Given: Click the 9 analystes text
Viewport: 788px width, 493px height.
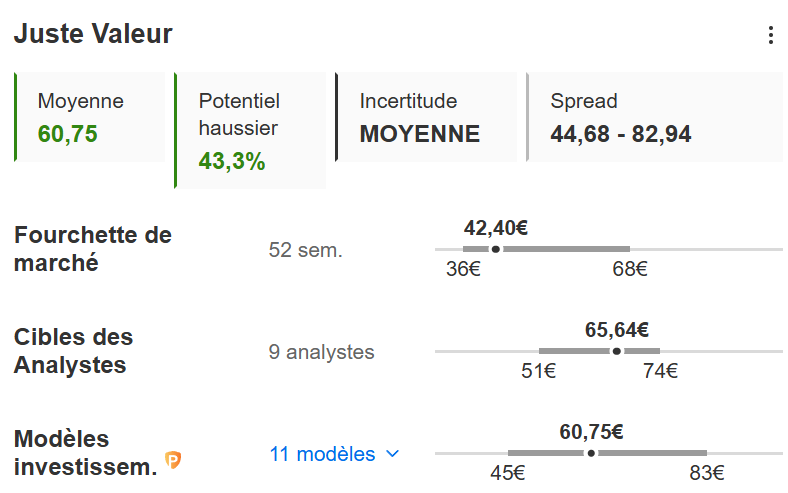Looking at the screenshot, I should (321, 352).
